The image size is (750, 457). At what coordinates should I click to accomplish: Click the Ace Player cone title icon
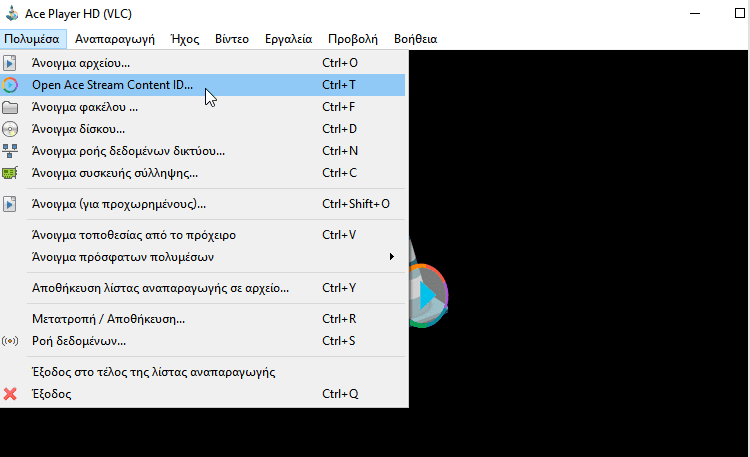12,13
